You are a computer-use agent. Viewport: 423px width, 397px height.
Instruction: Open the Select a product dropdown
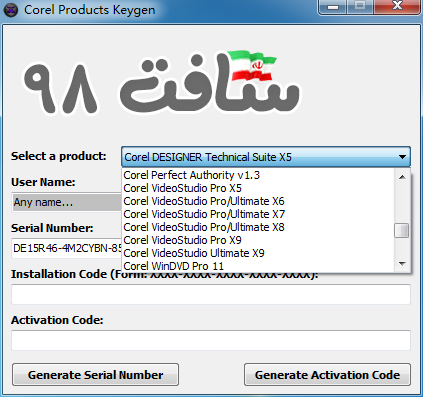click(266, 157)
